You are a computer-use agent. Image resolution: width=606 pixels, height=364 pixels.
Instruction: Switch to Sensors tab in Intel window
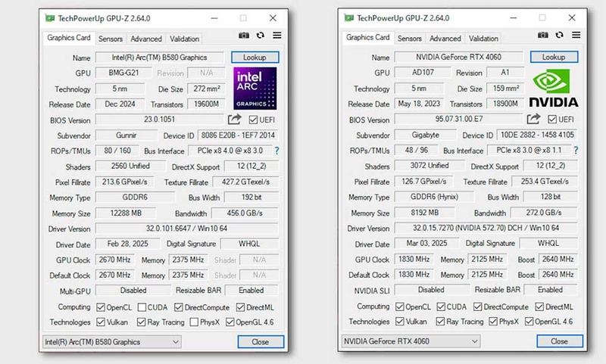(x=110, y=39)
